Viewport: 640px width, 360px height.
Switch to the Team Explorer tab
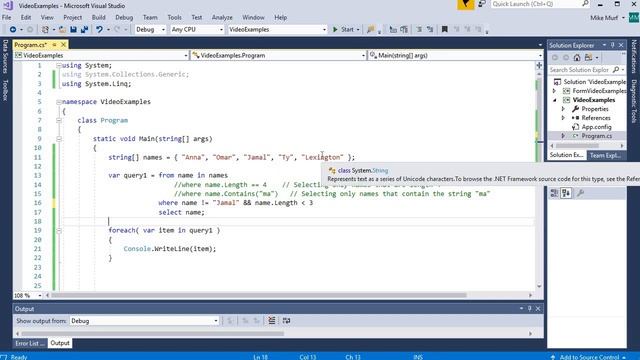click(605, 155)
